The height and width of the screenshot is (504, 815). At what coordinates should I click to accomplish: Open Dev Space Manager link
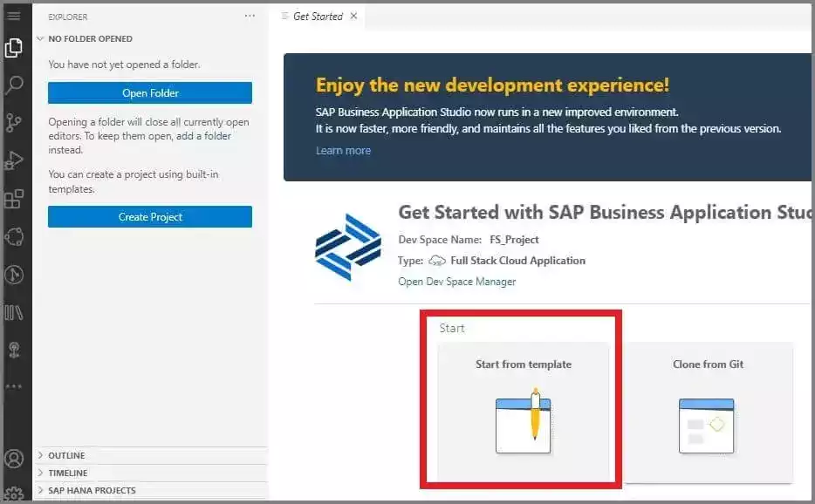457,282
